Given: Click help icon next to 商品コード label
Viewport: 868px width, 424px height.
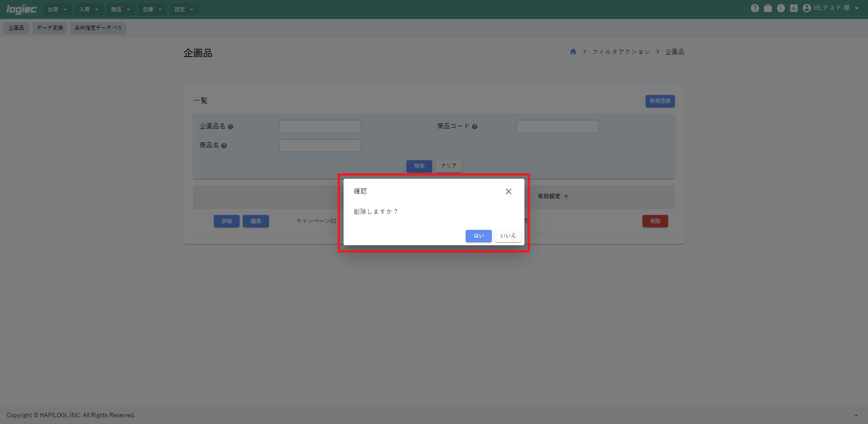Looking at the screenshot, I should [475, 127].
